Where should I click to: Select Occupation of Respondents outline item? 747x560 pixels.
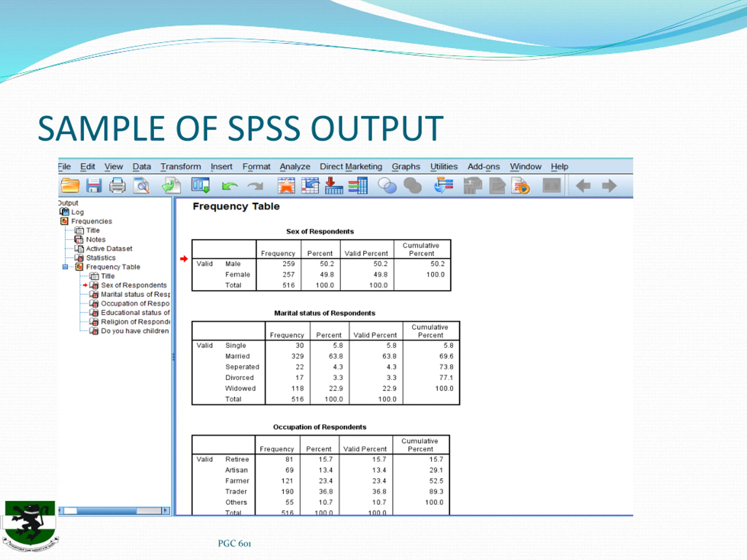135,303
